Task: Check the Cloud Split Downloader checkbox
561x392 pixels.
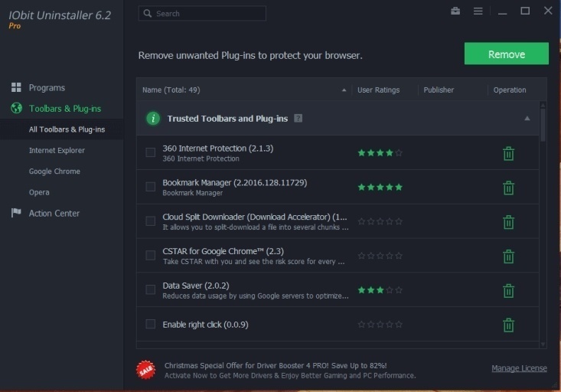Action: [x=150, y=220]
